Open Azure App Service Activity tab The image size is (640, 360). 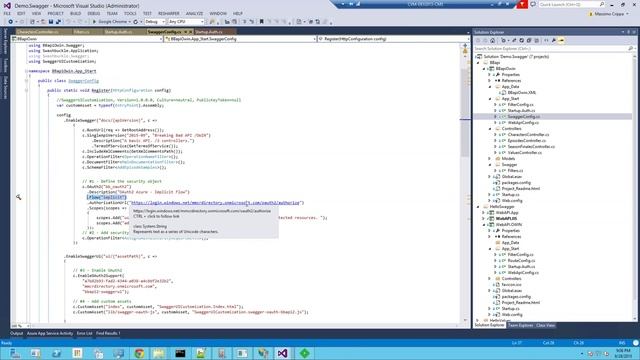(50, 333)
